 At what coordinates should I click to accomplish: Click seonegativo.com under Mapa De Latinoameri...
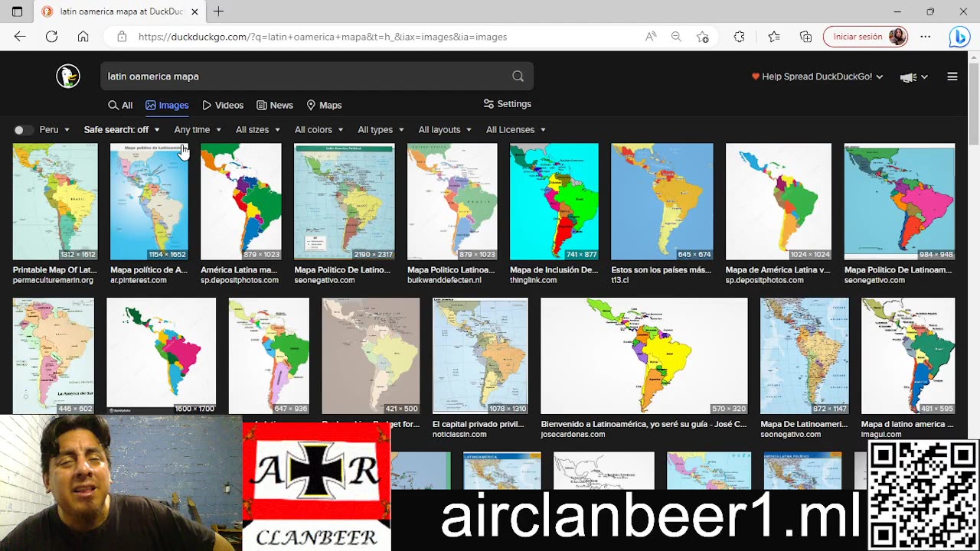point(791,435)
